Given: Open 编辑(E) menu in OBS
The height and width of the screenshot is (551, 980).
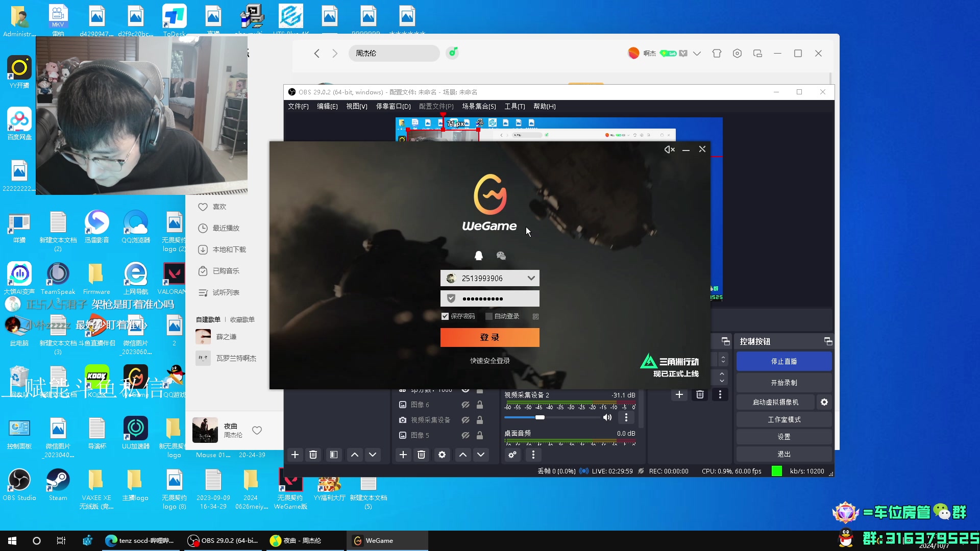Looking at the screenshot, I should (327, 106).
